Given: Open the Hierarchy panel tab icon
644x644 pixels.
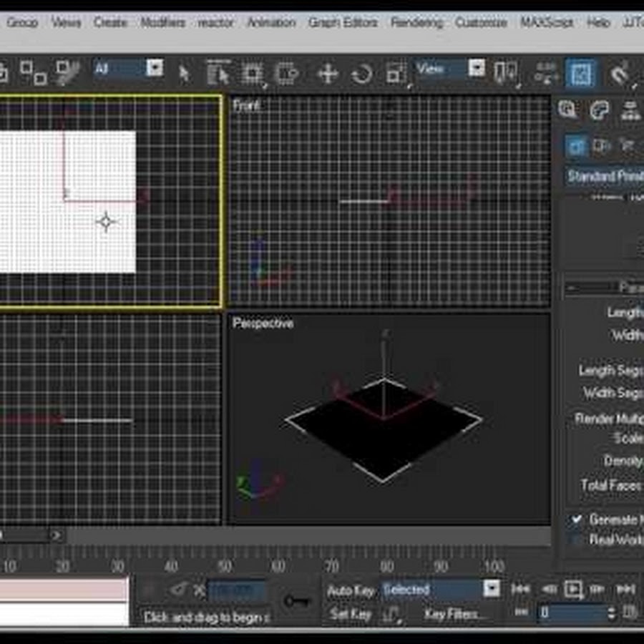Looking at the screenshot, I should [x=630, y=111].
